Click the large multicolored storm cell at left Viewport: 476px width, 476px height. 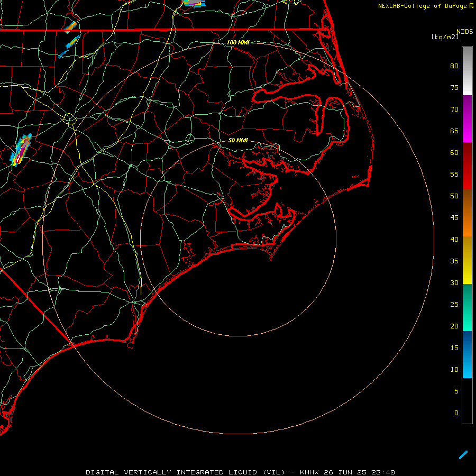click(x=21, y=150)
